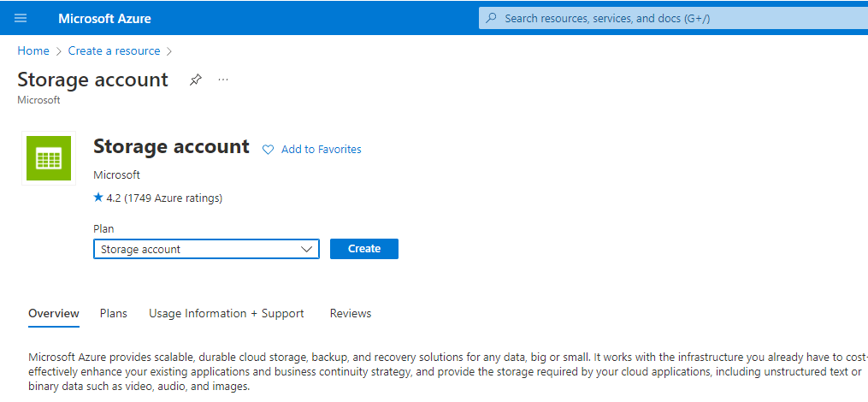Click the overview description paragraph
Image resolution: width=868 pixels, height=402 pixels.
coord(448,371)
